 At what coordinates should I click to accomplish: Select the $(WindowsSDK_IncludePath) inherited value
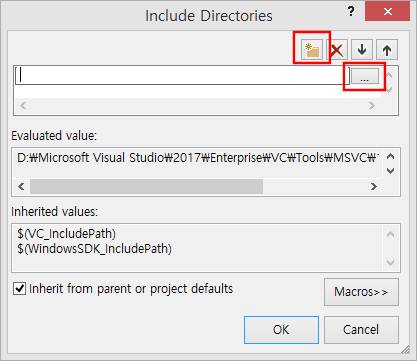(x=94, y=249)
